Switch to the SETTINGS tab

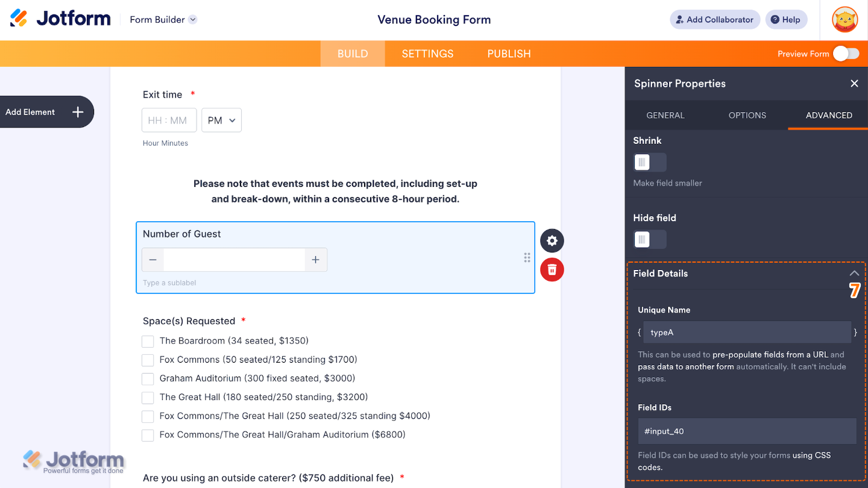(x=428, y=54)
